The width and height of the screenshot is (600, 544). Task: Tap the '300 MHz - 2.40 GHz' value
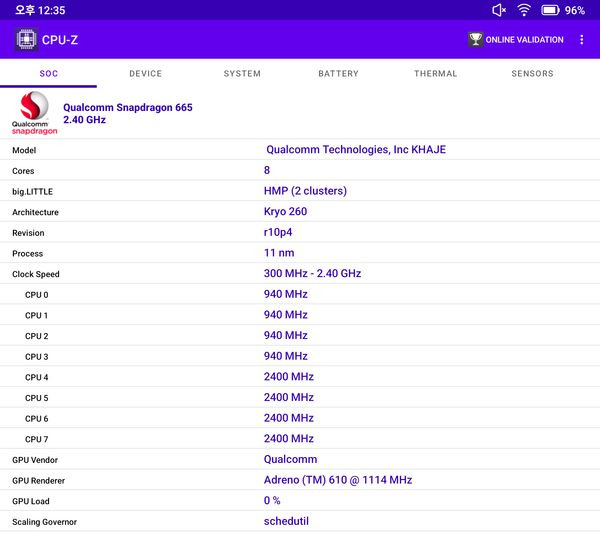312,274
